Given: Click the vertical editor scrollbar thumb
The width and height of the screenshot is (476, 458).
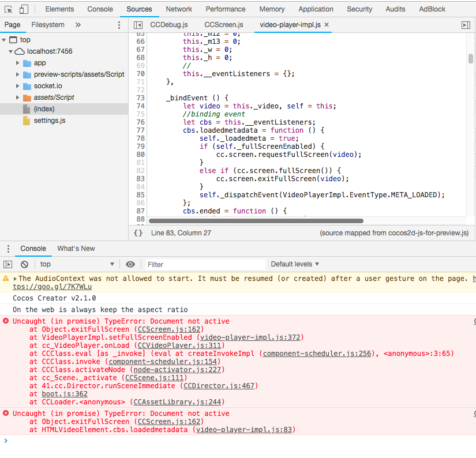Looking at the screenshot, I should pos(471,58).
